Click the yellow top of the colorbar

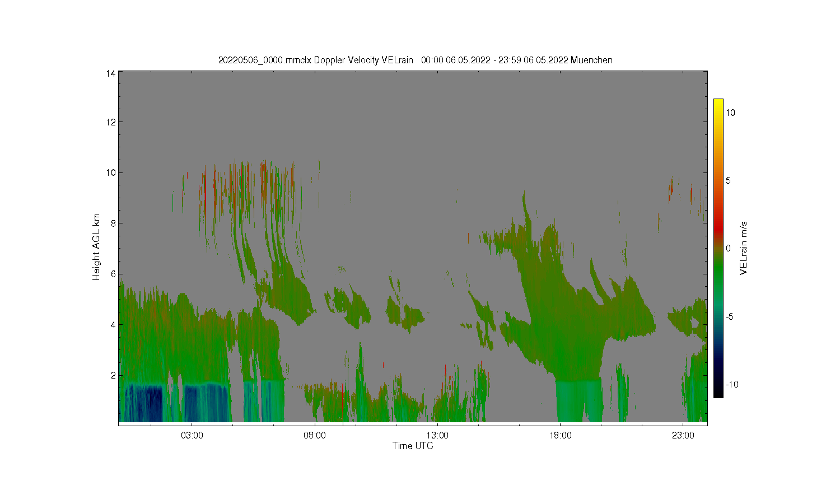point(718,103)
